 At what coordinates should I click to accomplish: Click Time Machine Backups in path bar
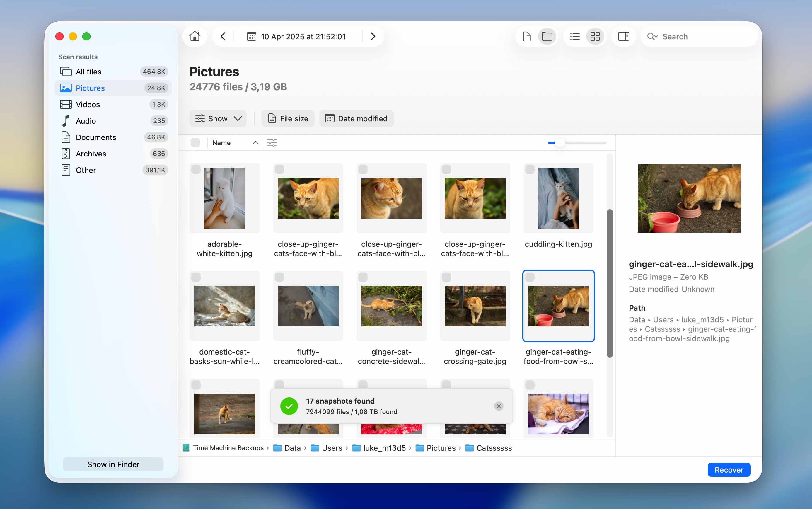228,448
